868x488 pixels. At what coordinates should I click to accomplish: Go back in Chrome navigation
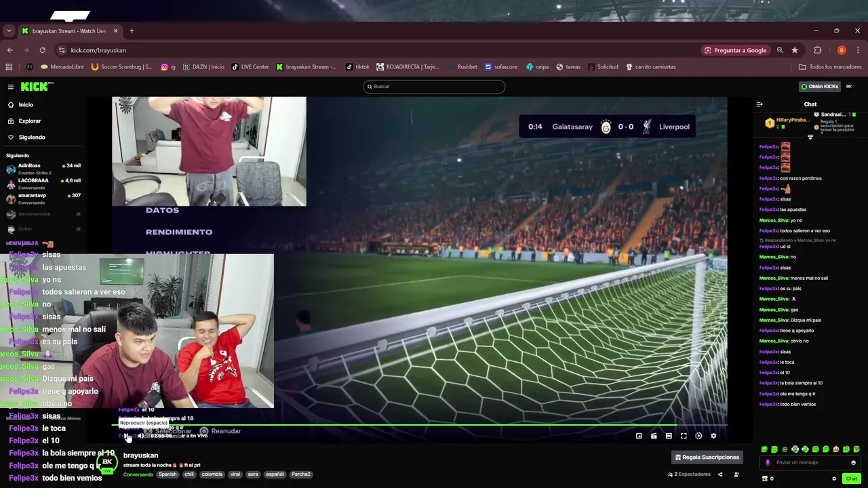[x=9, y=50]
